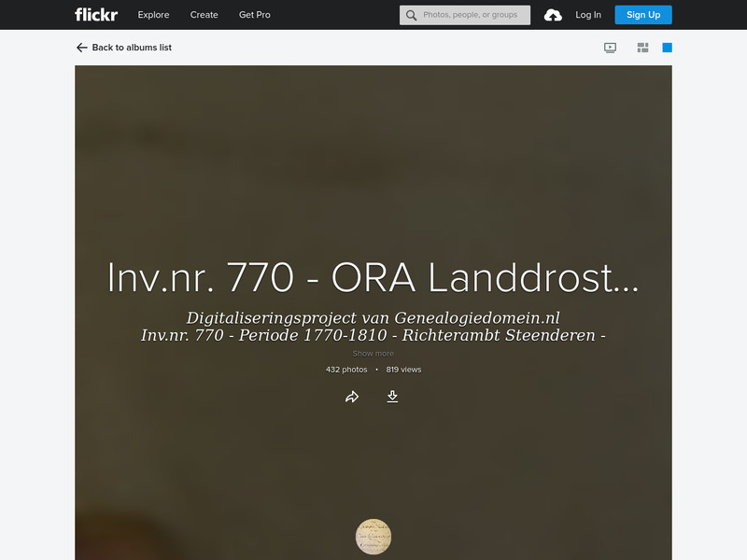Switch album display to slideshow mode
The image size is (747, 560).
click(x=608, y=46)
